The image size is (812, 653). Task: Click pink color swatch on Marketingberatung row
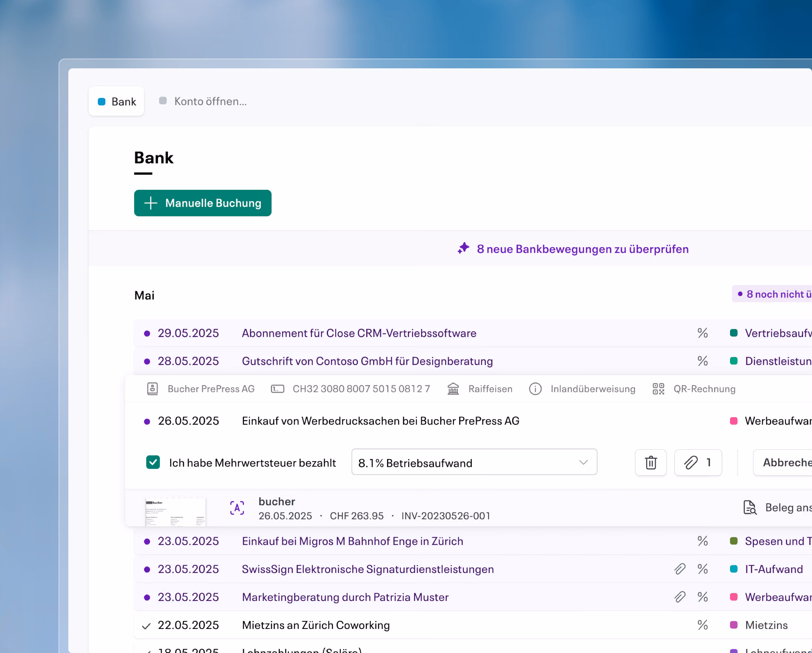(x=733, y=596)
